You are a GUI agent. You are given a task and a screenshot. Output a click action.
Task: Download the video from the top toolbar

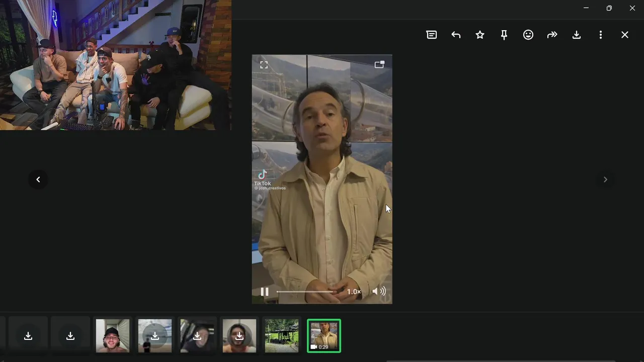[577, 35]
